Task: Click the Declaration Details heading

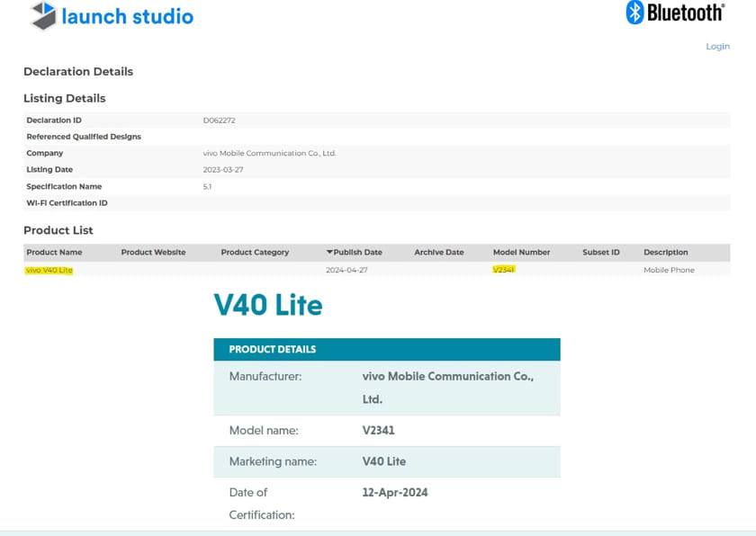Action: coord(78,72)
